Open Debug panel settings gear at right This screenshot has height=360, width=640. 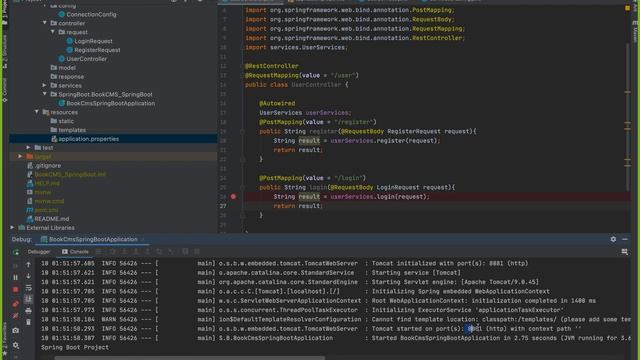click(613, 239)
